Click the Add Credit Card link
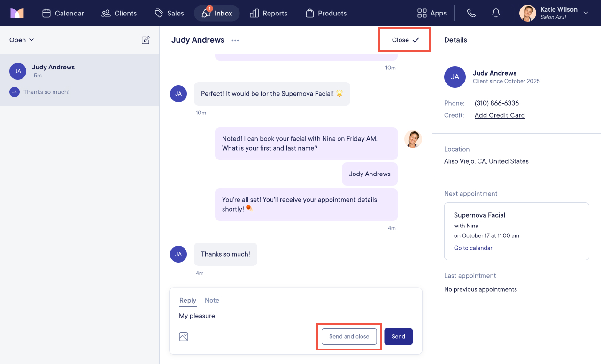 pos(500,115)
